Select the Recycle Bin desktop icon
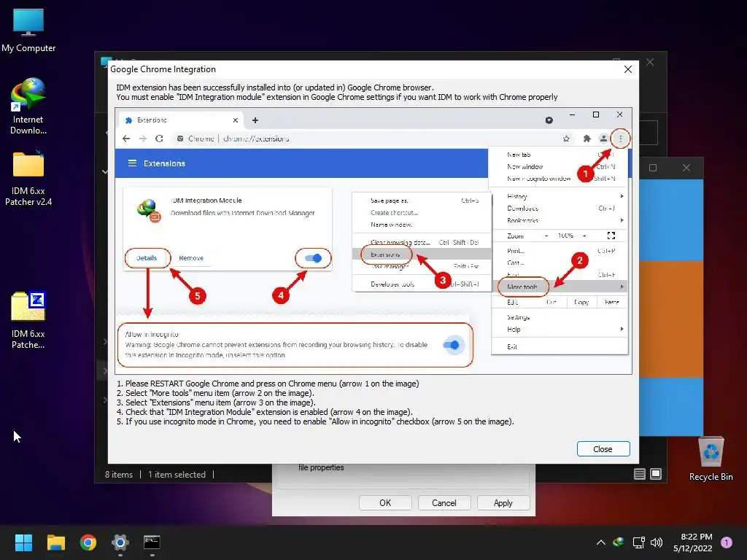747x560 pixels. point(711,459)
